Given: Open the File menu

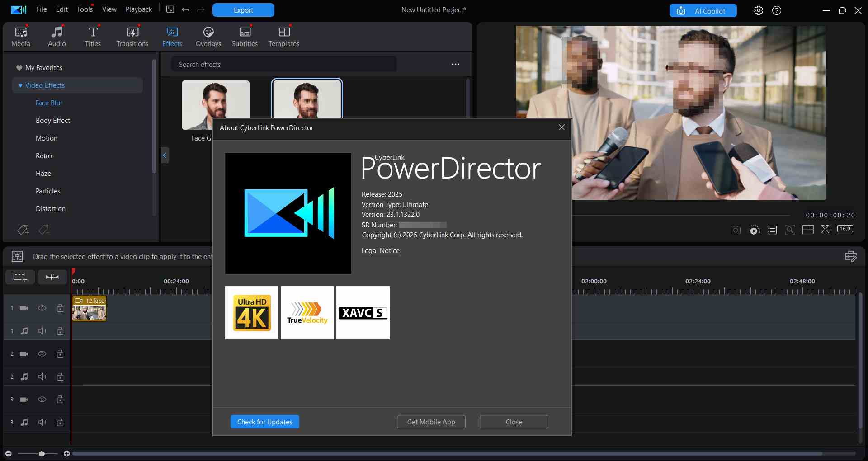Looking at the screenshot, I should tap(42, 9).
